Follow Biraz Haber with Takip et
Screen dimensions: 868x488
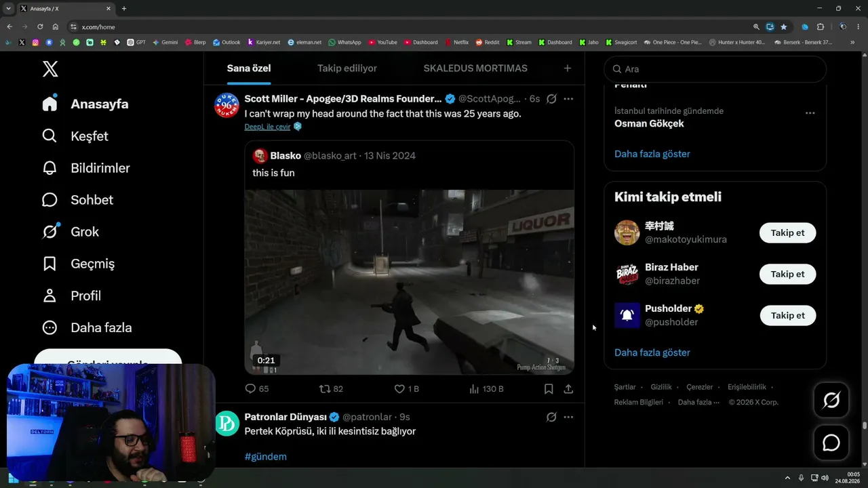[x=787, y=274]
